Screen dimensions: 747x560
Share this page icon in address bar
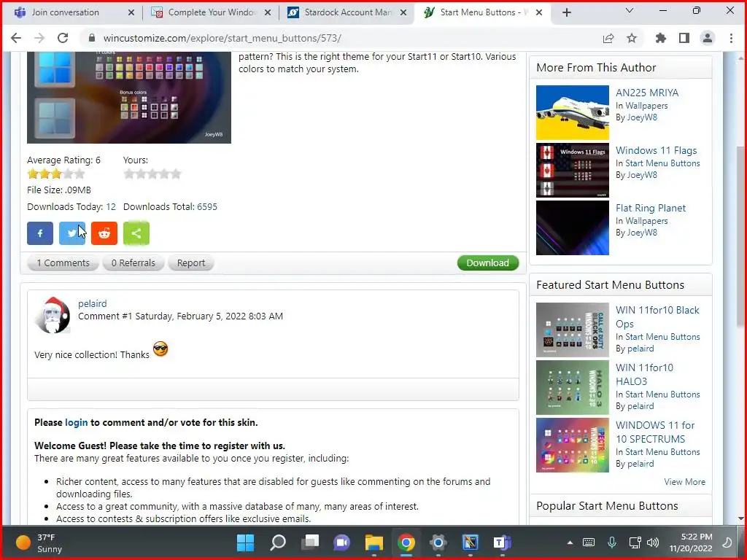tap(608, 38)
